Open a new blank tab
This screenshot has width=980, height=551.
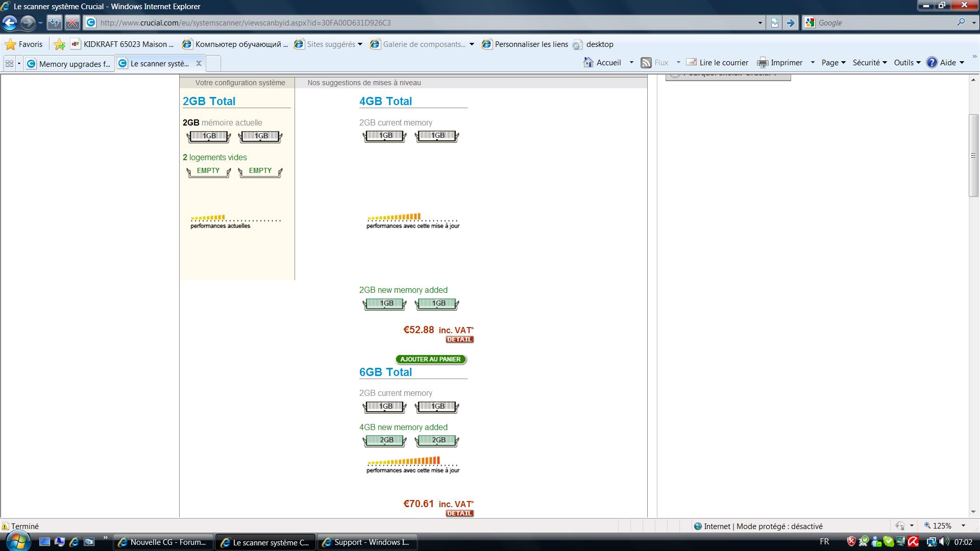tap(213, 64)
